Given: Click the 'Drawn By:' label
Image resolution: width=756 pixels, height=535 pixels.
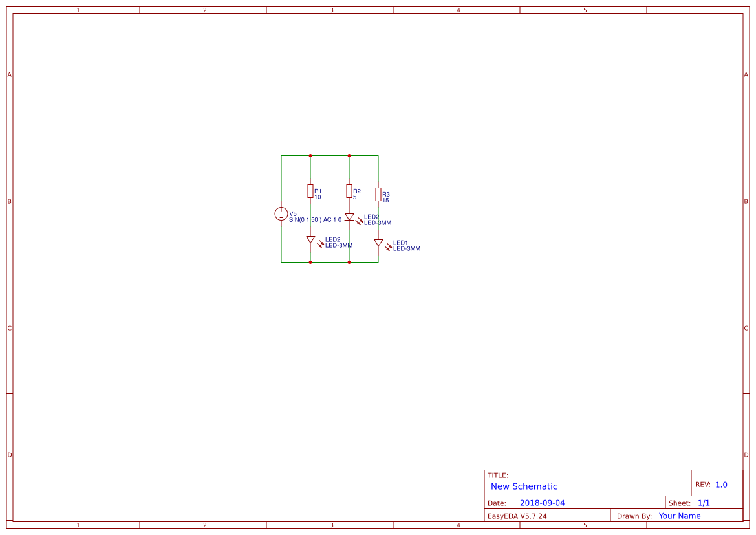Looking at the screenshot, I should click(634, 516).
